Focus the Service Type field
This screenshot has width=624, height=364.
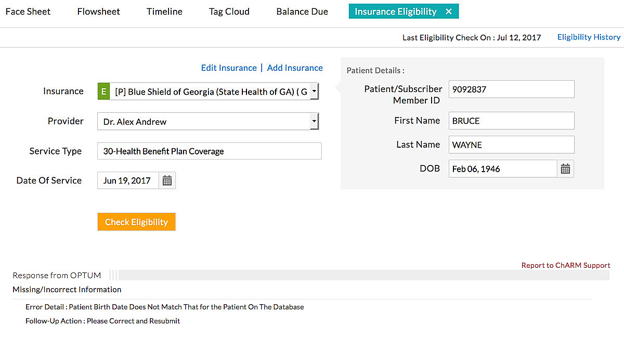pos(209,151)
